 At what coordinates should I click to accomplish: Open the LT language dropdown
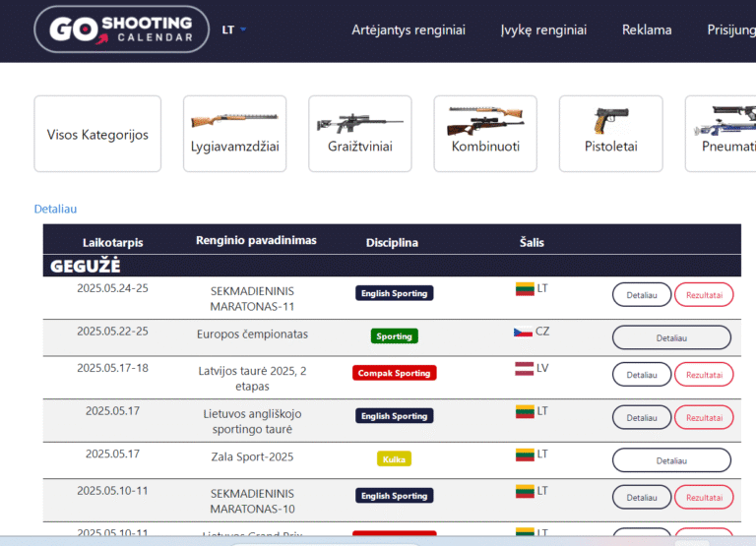coord(234,30)
